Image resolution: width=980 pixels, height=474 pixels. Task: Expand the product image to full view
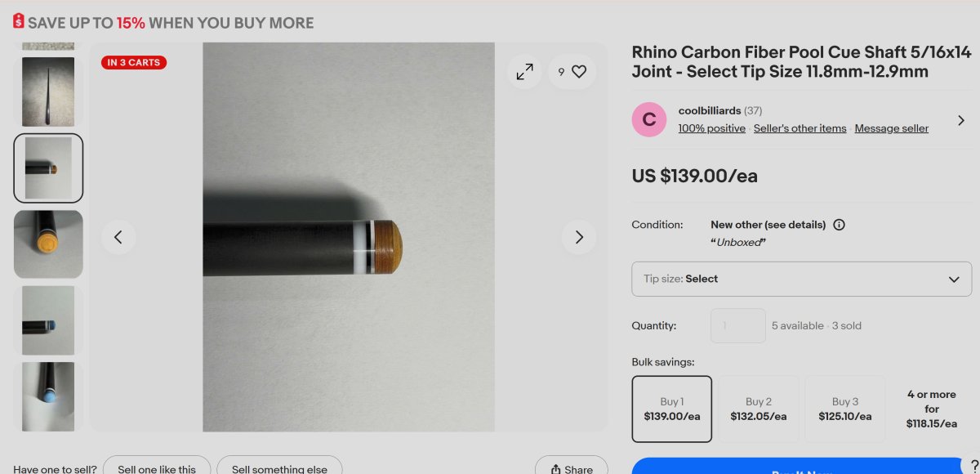click(524, 72)
